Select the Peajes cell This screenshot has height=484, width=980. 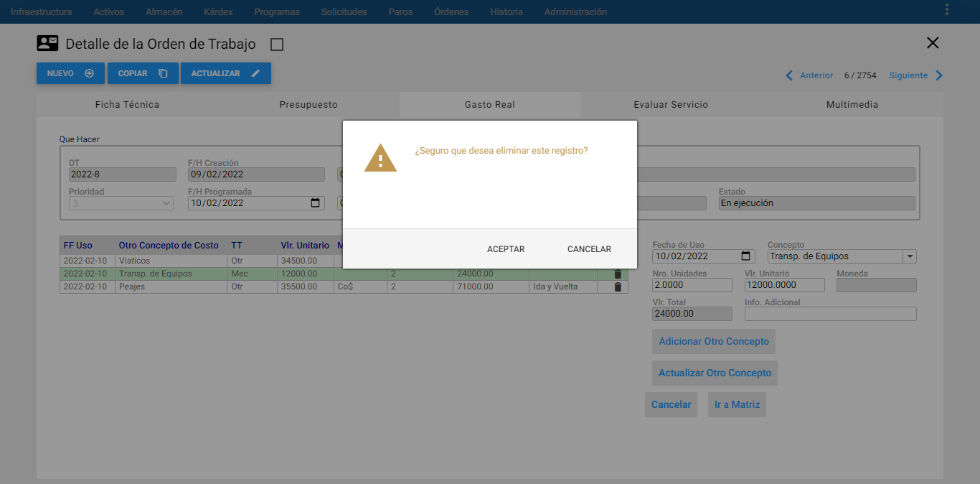(171, 287)
